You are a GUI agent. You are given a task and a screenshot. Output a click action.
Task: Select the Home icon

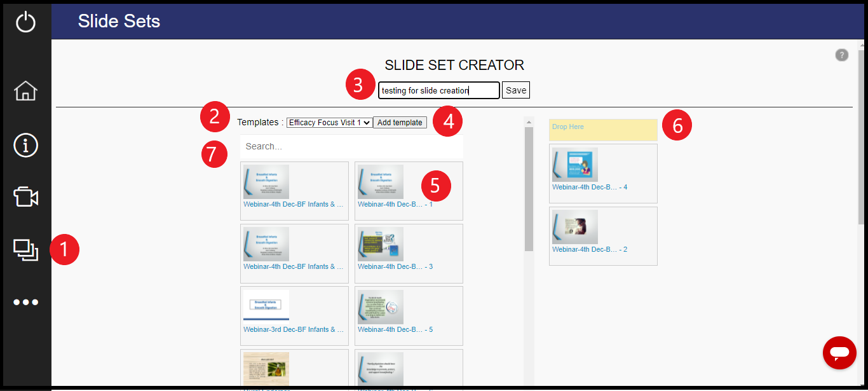click(x=25, y=91)
